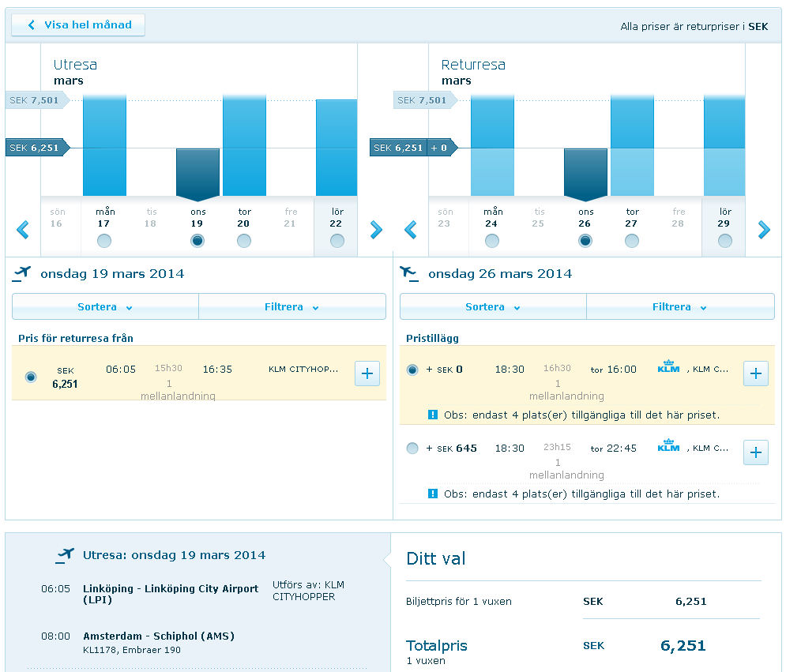Expand return flight arriving 22:45 plus icon
Viewport: 786px width, 672px height.
coord(755,452)
